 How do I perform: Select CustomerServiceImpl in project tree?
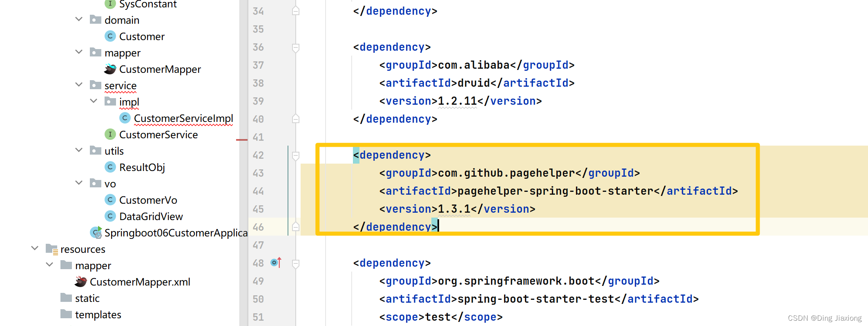tap(183, 119)
